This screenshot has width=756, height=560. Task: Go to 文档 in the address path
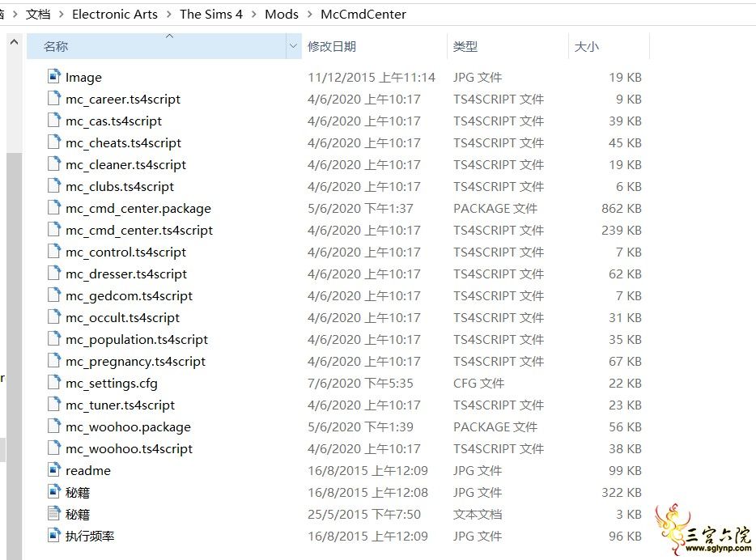pos(38,15)
